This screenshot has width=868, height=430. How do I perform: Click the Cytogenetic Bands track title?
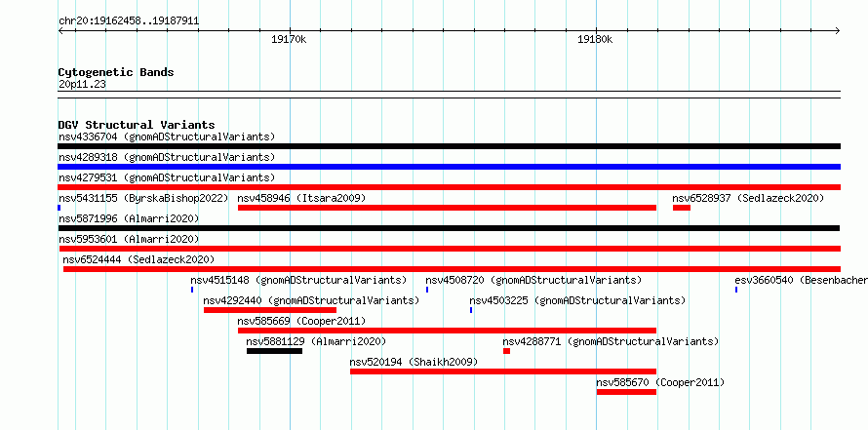point(116,72)
